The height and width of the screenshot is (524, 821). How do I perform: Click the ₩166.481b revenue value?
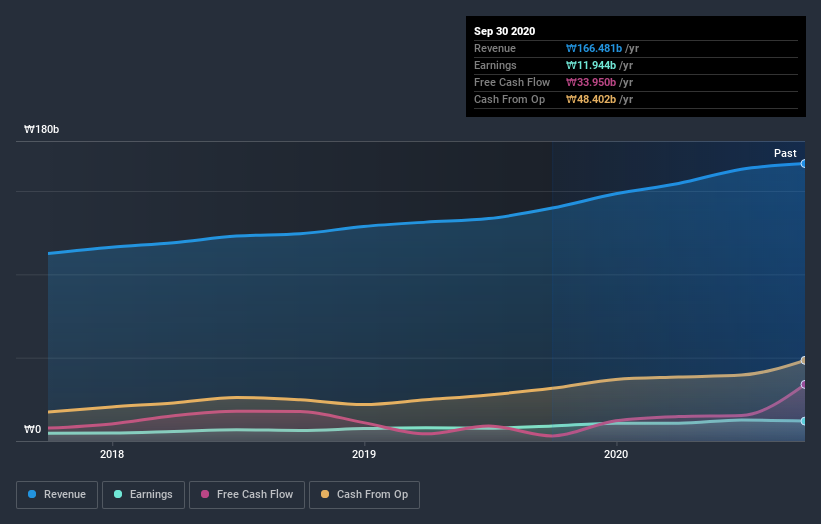pyautogui.click(x=594, y=48)
